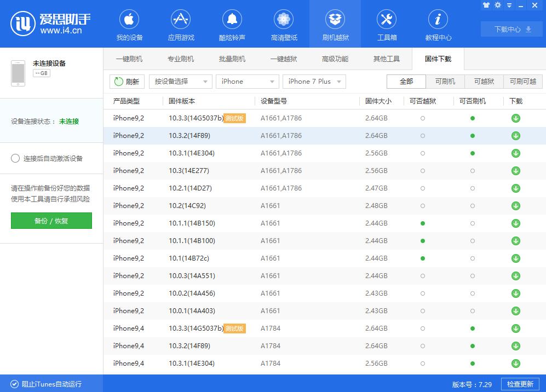Filter firmware list by 可越狱
The image size is (546, 392).
pyautogui.click(x=484, y=81)
